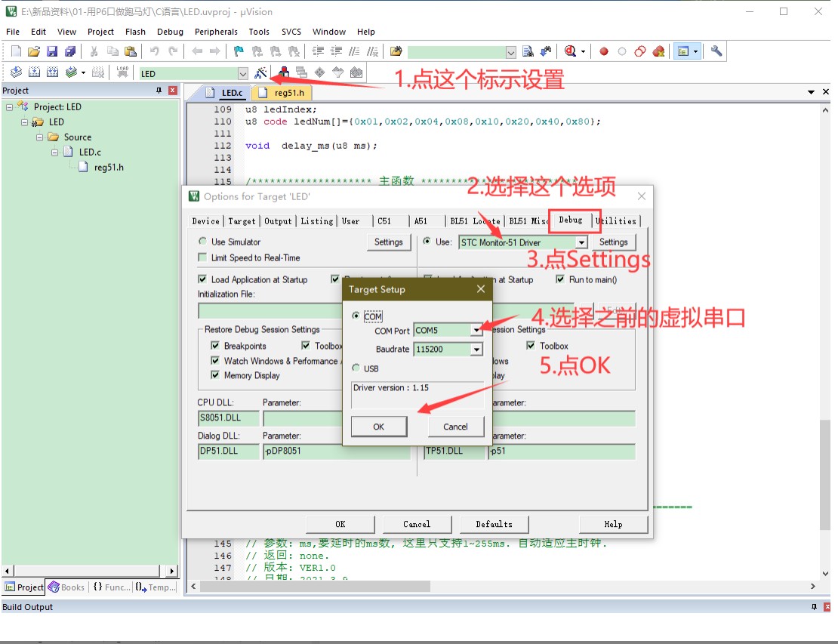Open COM Port dropdown
Viewport: 838px width, 644px height.
pos(476,330)
